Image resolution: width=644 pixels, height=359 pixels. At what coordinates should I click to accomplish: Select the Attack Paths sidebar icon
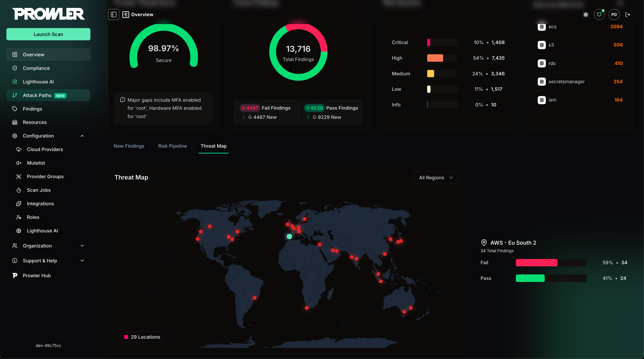[x=15, y=95]
